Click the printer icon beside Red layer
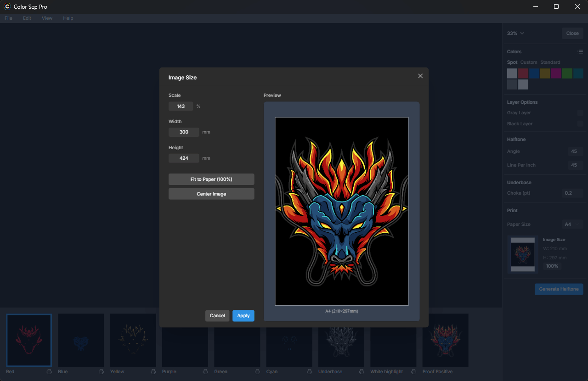This screenshot has width=588, height=381. coord(49,372)
